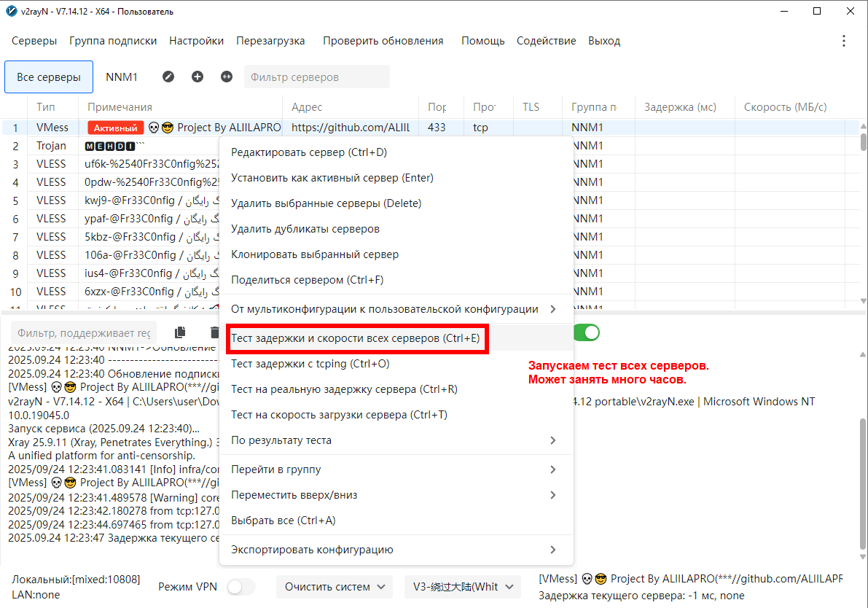Click the Фильтр серверов input field
Image resolution: width=868 pixels, height=608 pixels.
(x=316, y=77)
